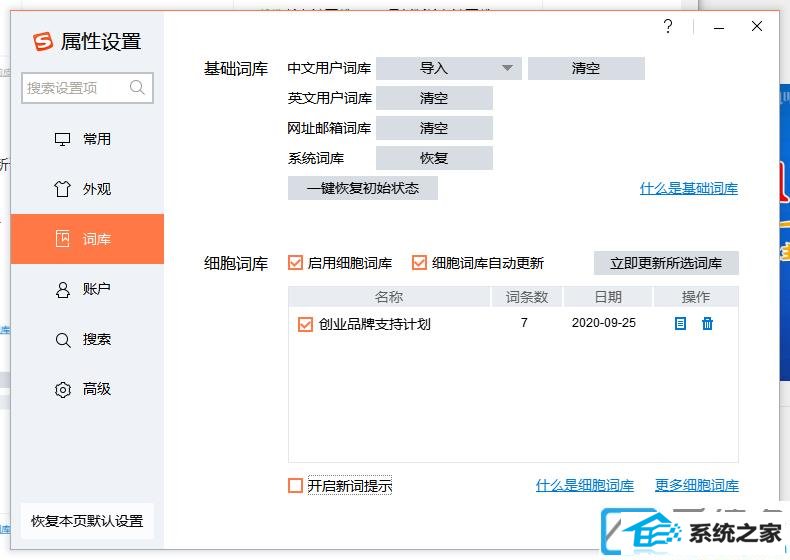Sort by the 名称 column header
This screenshot has width=790, height=560.
click(389, 297)
